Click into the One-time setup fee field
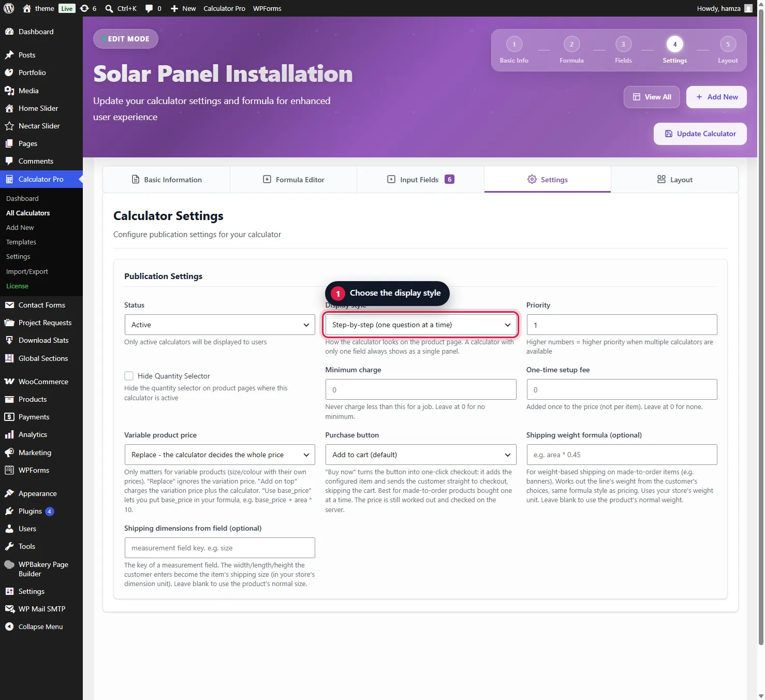Image resolution: width=765 pixels, height=700 pixels. pyautogui.click(x=622, y=389)
